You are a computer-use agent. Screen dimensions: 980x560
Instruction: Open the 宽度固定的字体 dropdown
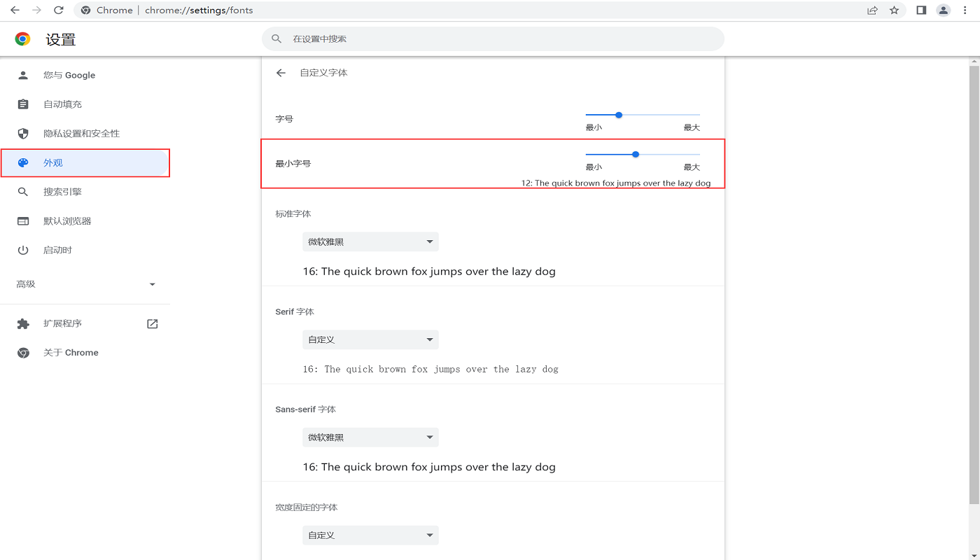point(370,535)
